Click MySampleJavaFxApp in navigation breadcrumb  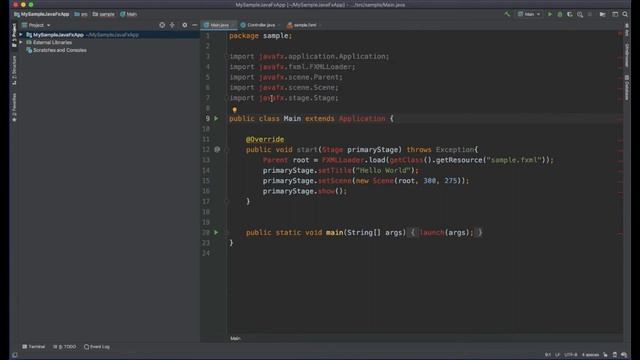pos(42,14)
